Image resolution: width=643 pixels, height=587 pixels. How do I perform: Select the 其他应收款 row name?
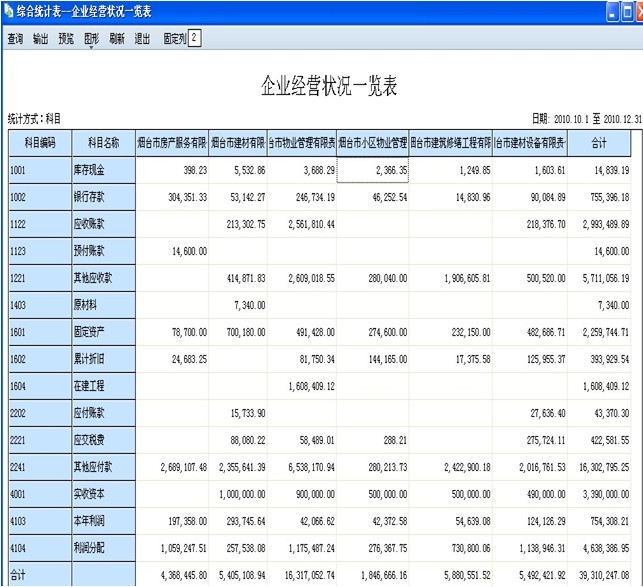[x=103, y=278]
